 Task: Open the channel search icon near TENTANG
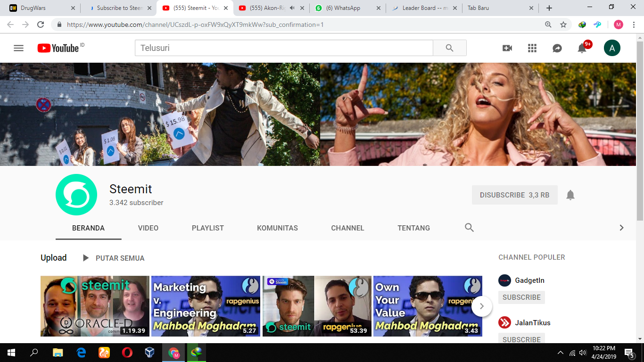pos(469,227)
